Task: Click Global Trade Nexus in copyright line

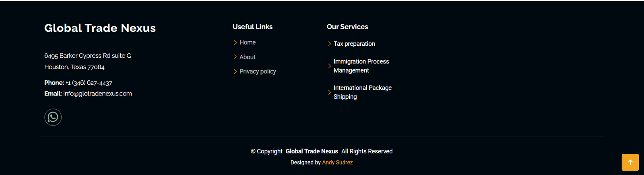Action: (312, 151)
